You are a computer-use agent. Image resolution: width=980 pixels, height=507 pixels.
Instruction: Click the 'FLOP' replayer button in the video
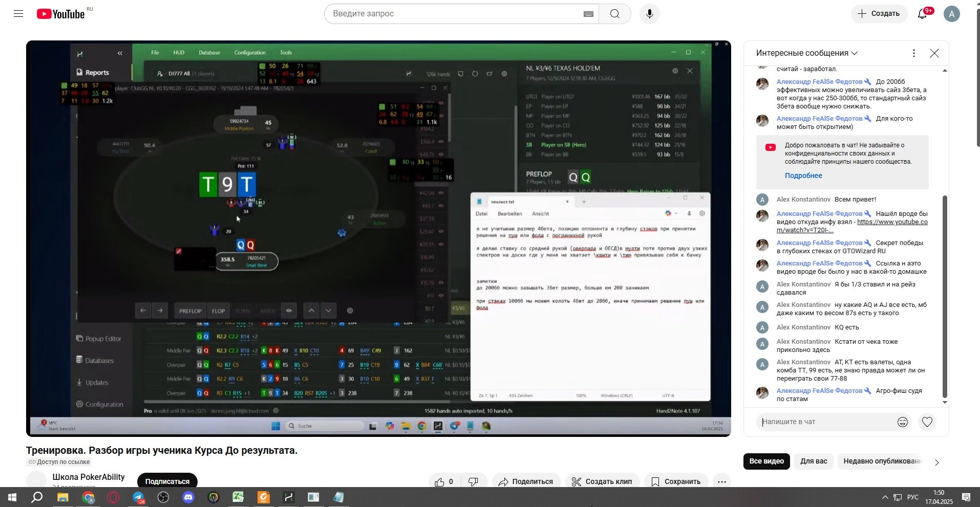tap(219, 311)
